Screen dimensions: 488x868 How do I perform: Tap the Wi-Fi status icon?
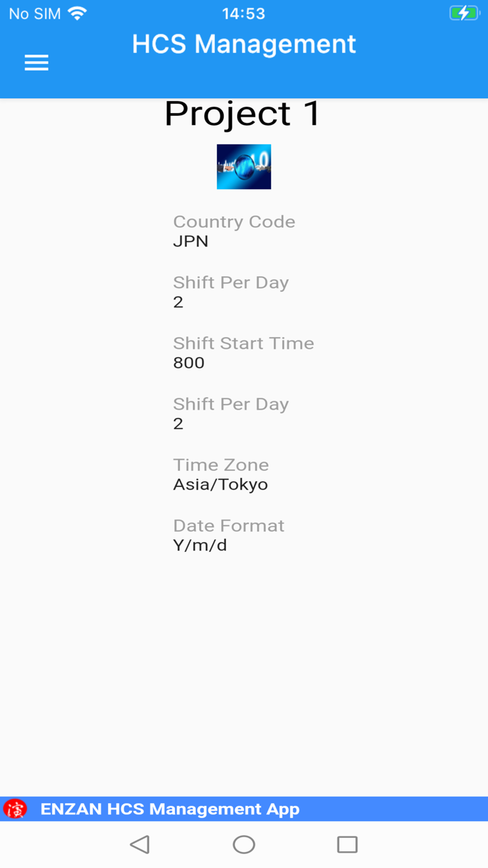tap(77, 13)
